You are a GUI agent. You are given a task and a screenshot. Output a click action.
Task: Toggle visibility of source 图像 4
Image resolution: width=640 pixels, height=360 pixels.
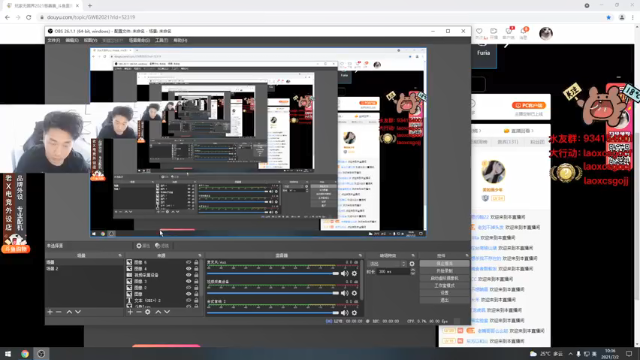tap(189, 269)
